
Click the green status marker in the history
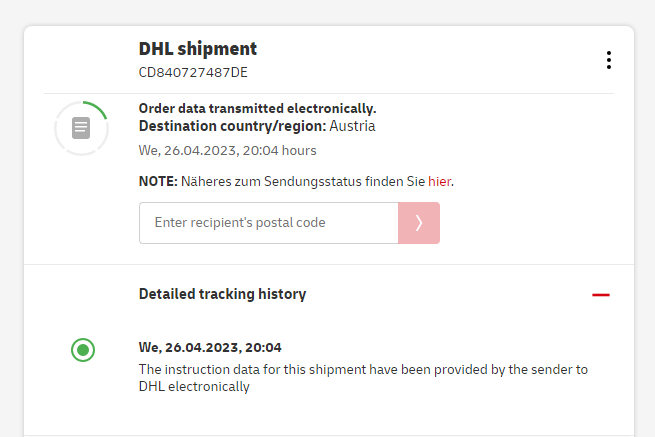pyautogui.click(x=83, y=350)
